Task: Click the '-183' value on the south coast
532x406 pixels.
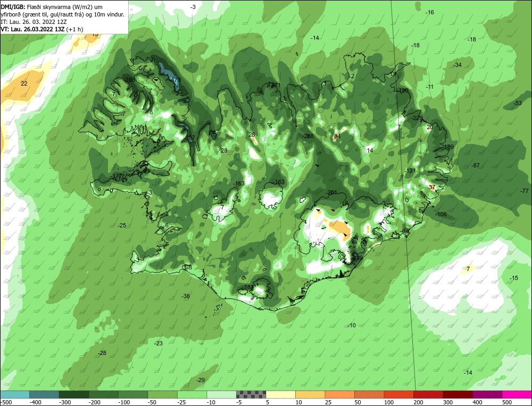Action: (x=248, y=287)
